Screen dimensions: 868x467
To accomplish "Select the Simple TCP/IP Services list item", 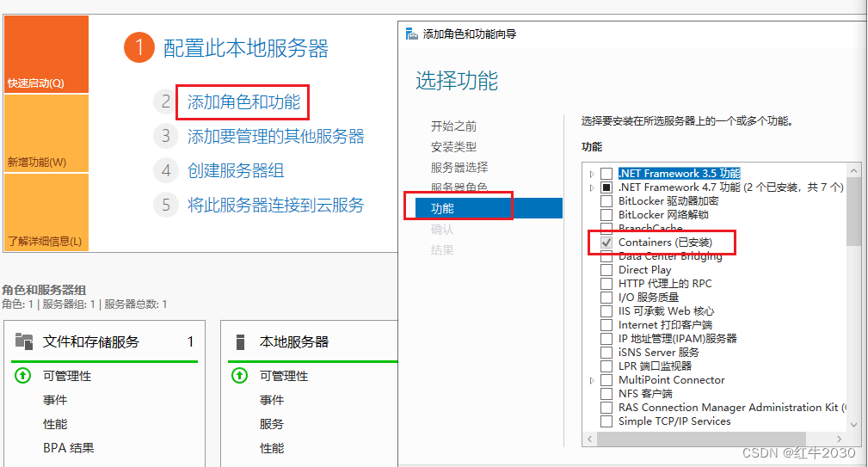I will tap(674, 421).
